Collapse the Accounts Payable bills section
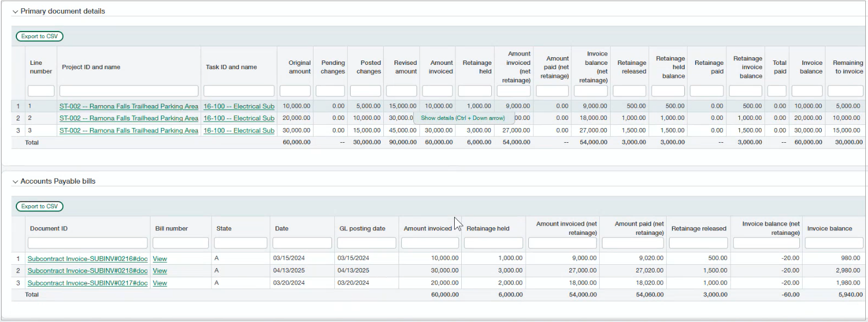This screenshot has width=868, height=322. 15,181
